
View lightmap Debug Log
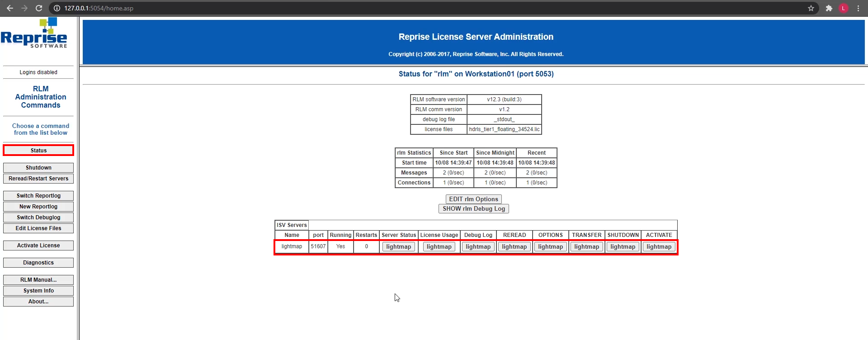click(478, 246)
